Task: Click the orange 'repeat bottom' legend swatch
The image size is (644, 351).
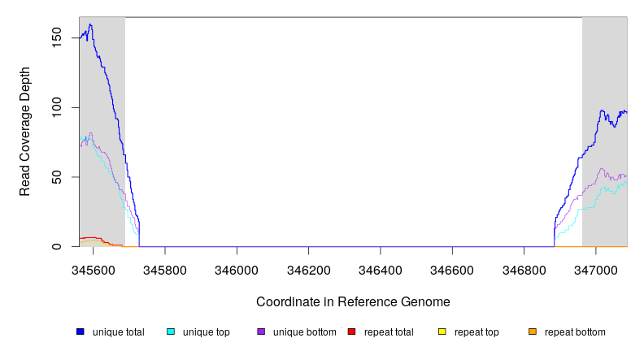Action: pyautogui.click(x=533, y=332)
